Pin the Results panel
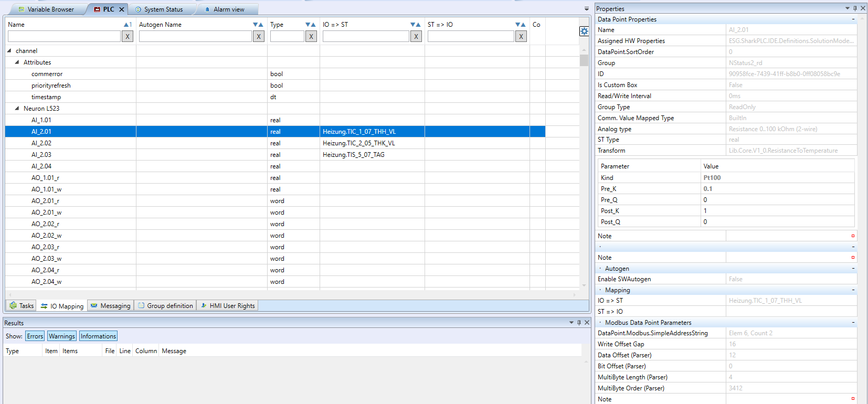Screen dimensions: 868x404 [579, 323]
